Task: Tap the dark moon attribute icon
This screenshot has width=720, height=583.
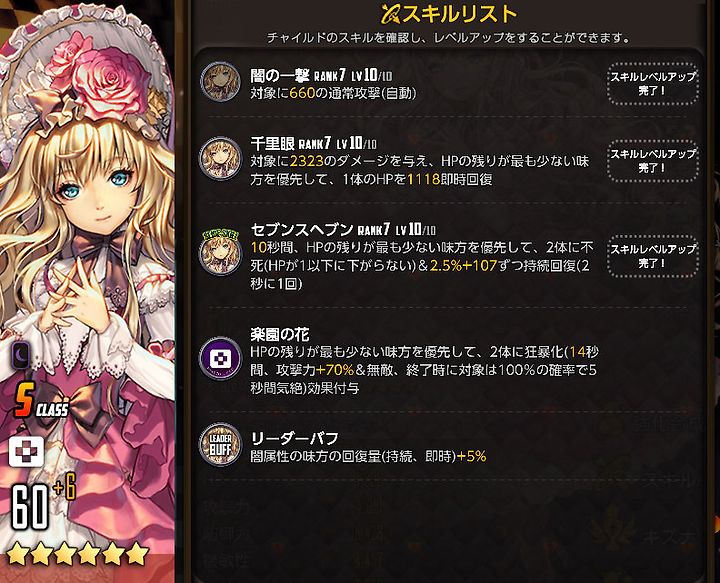Action: [x=21, y=354]
